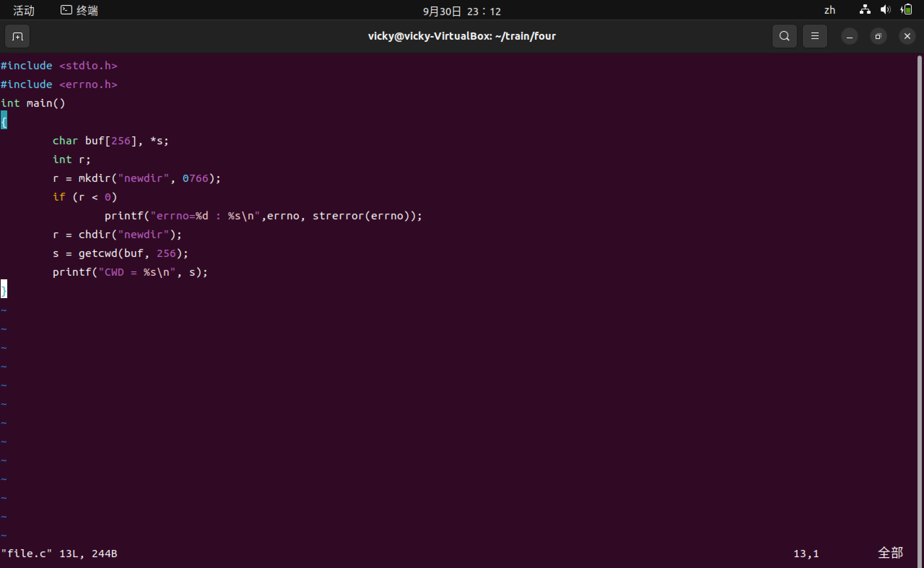The image size is (924, 568).
Task: Click the terminal search icon
Action: 784,36
